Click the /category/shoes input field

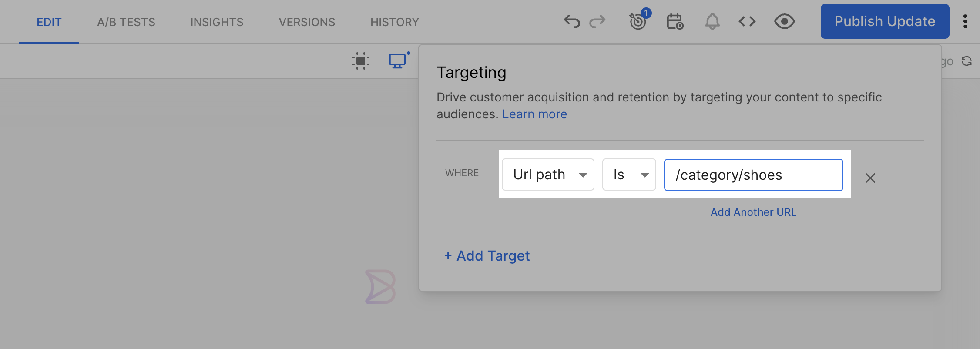click(753, 175)
